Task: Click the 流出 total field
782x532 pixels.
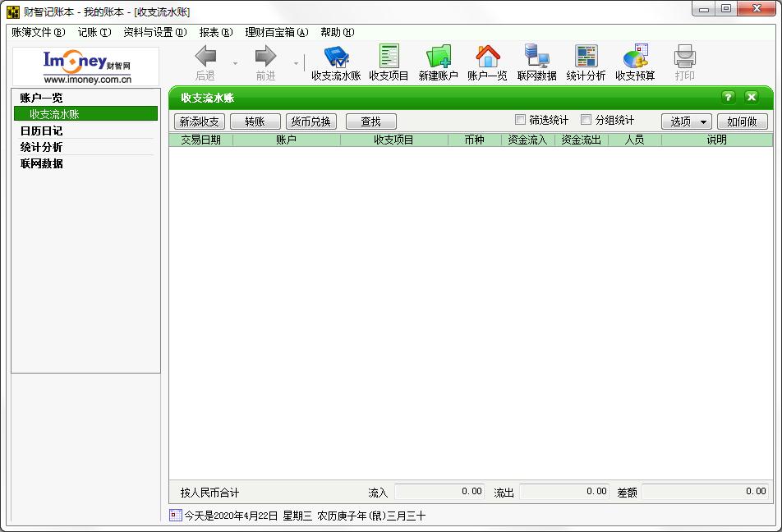Action: [564, 492]
